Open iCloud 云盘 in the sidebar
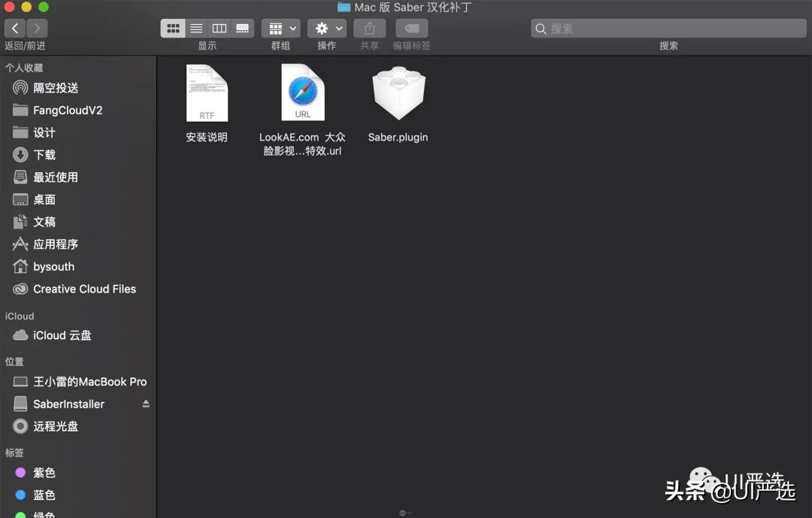The image size is (812, 518). click(x=59, y=335)
